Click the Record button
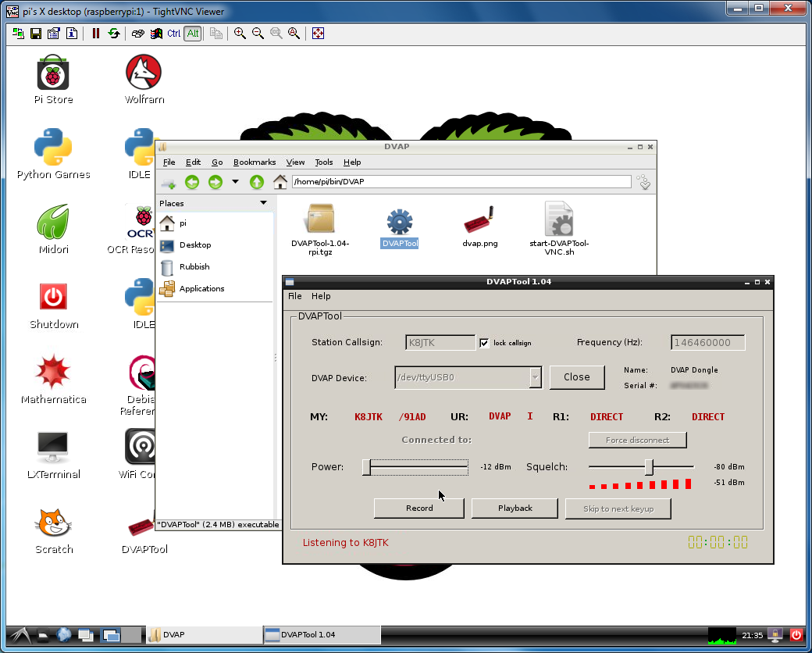Viewport: 812px width, 653px height. point(419,508)
